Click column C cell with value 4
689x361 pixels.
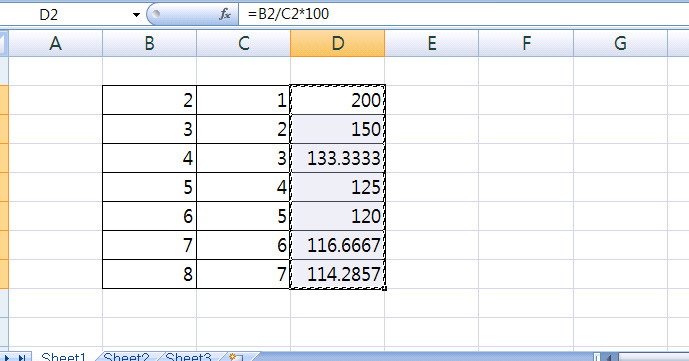click(x=243, y=187)
